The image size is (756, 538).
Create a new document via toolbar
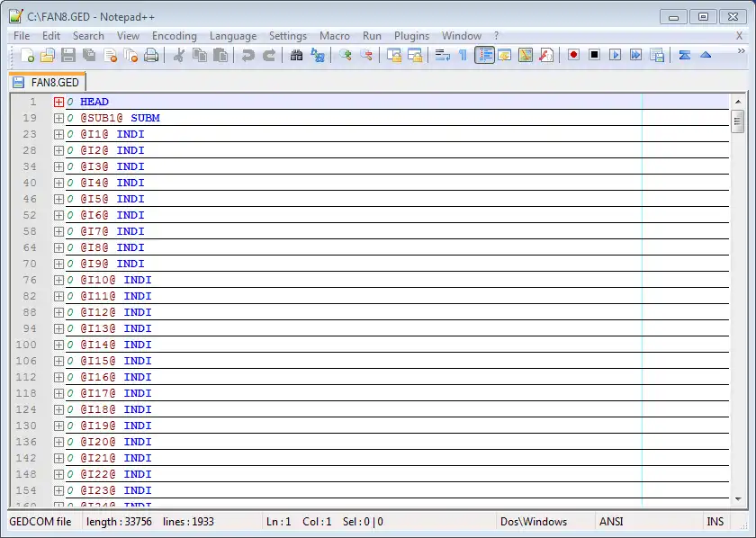[x=27, y=56]
